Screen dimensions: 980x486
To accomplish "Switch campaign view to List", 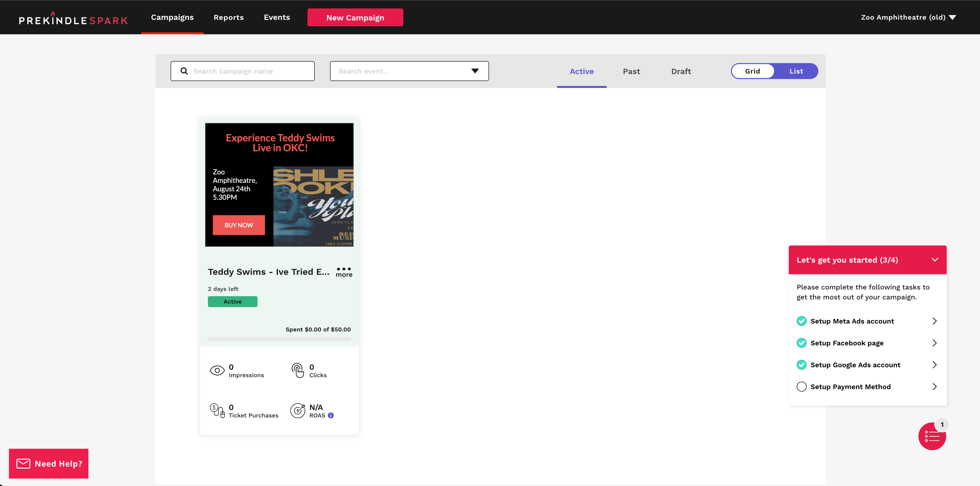I will click(x=796, y=71).
